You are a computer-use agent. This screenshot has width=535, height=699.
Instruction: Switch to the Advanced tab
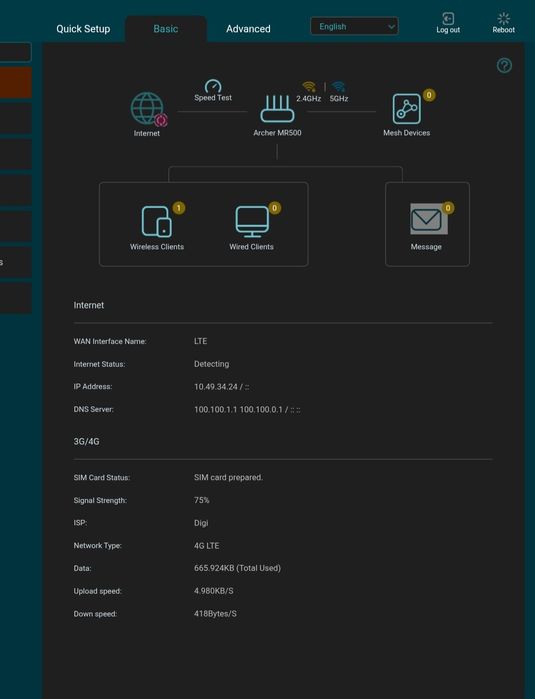coord(248,29)
